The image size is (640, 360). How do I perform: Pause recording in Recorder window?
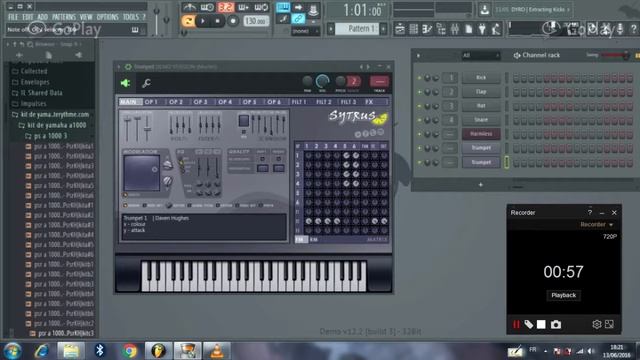(x=516, y=324)
